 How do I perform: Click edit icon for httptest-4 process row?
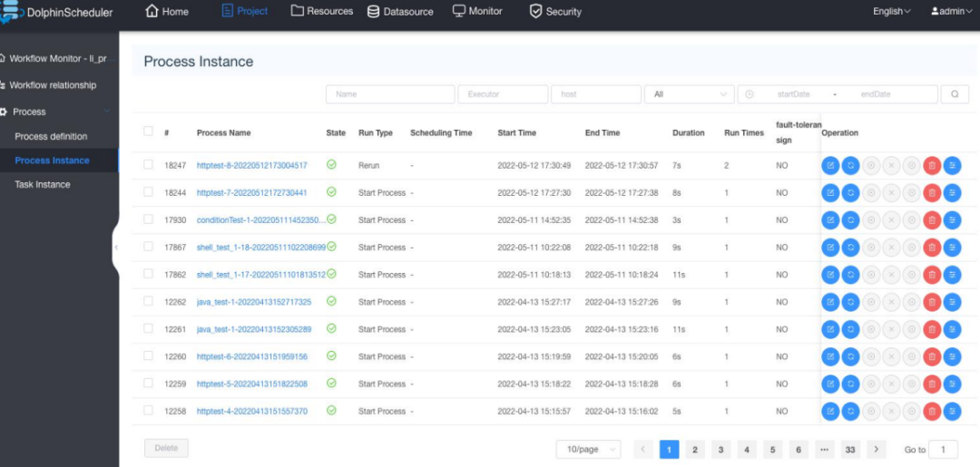click(x=830, y=412)
